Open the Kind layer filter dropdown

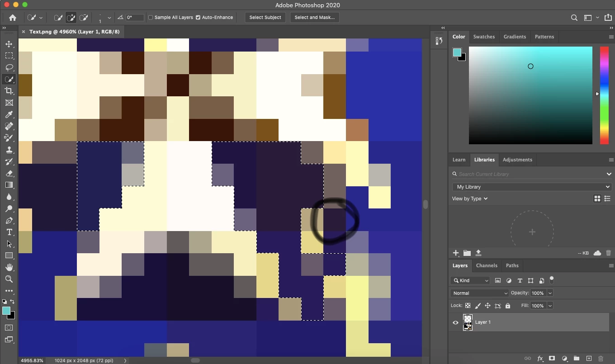click(x=470, y=280)
